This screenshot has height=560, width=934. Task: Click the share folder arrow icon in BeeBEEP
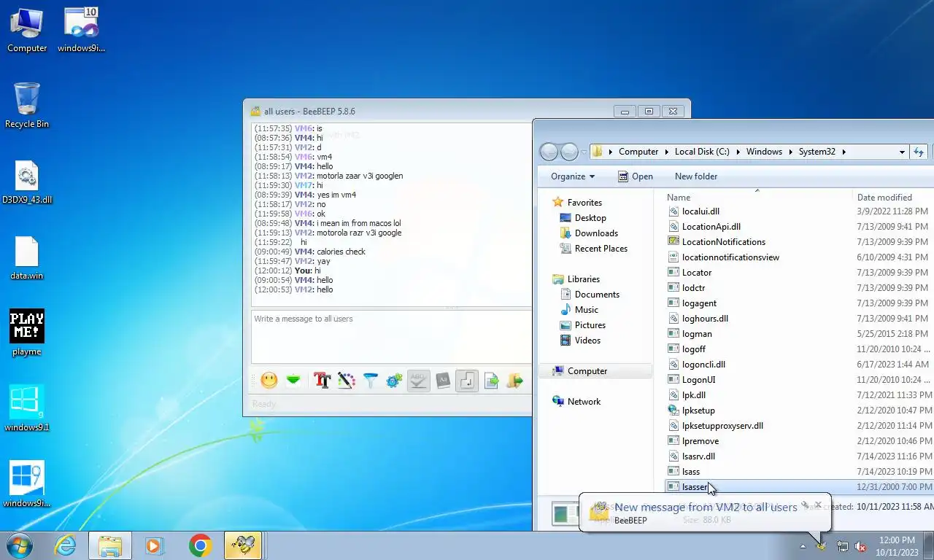pos(515,381)
